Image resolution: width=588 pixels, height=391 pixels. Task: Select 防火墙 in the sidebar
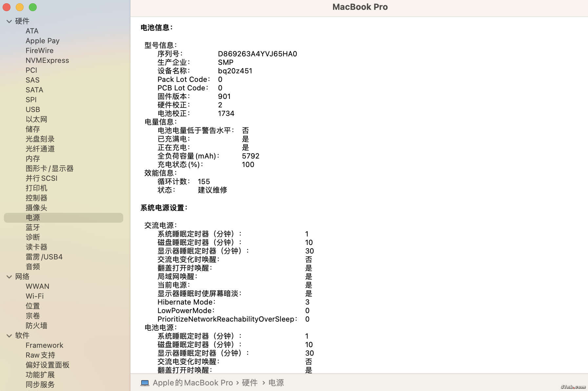point(36,326)
